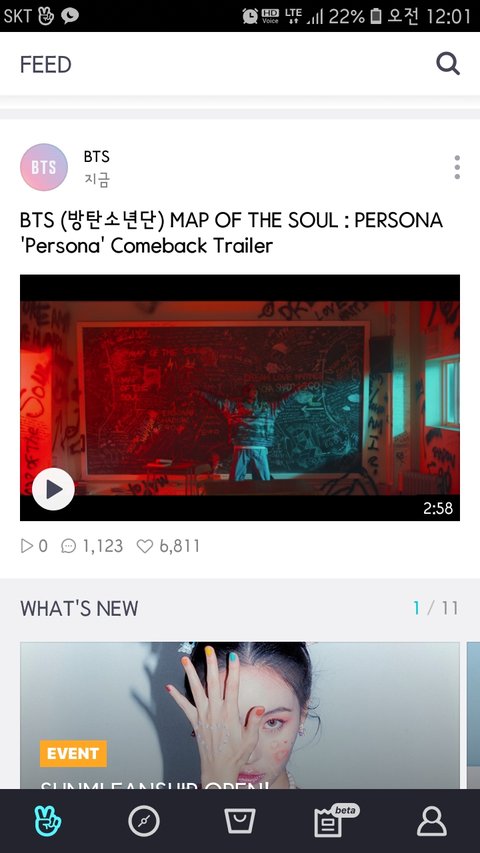
Task: Open the comments bubble icon
Action: pyautogui.click(x=69, y=546)
